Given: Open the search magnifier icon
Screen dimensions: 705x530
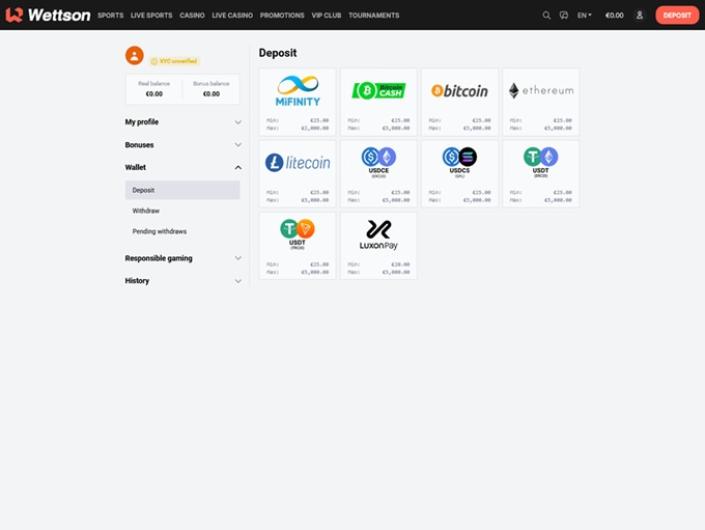Looking at the screenshot, I should click(x=546, y=15).
